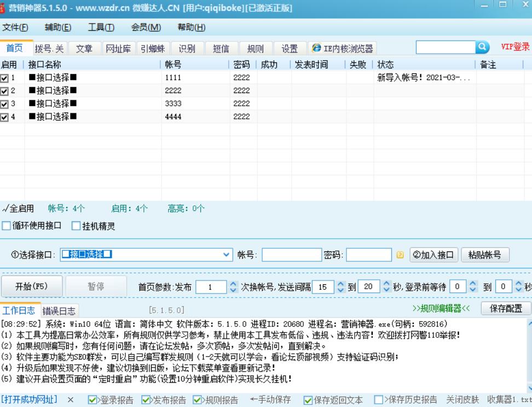
Task: Click the spinner beside the 15 interval field
Action: click(340, 286)
